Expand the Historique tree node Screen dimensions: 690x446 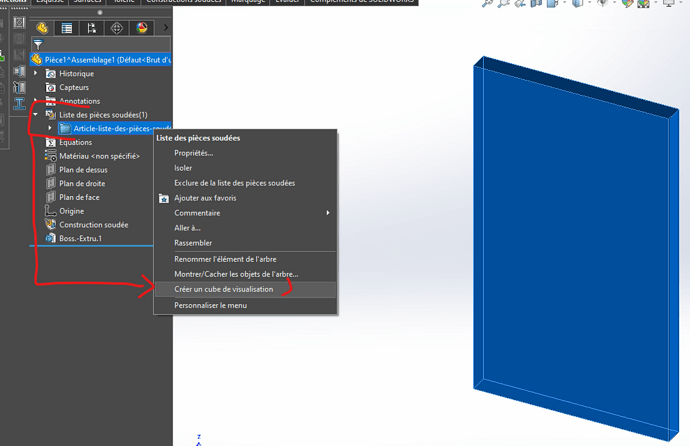37,74
